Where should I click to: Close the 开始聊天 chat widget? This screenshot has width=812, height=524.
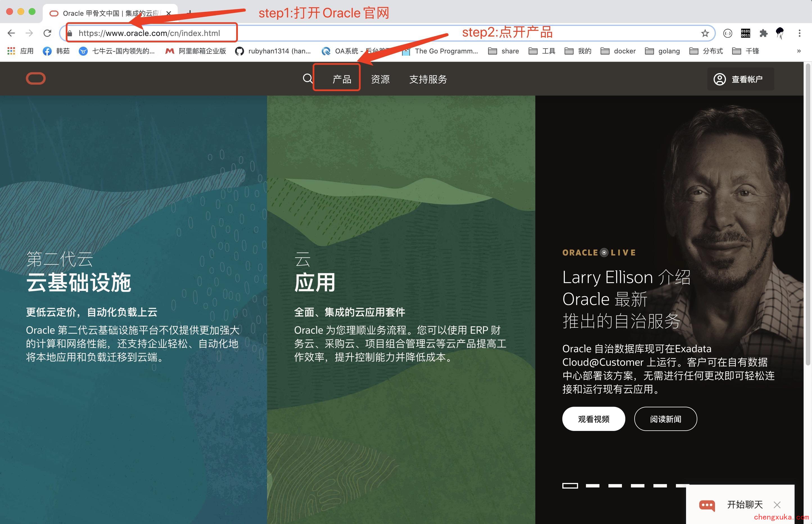(x=777, y=505)
